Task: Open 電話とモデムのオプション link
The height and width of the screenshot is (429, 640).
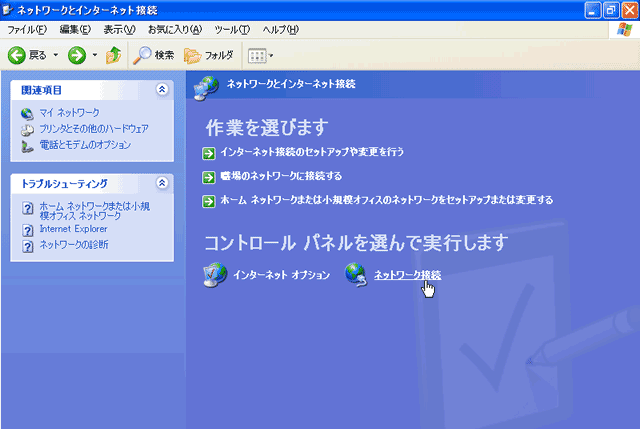Action: 85,144
